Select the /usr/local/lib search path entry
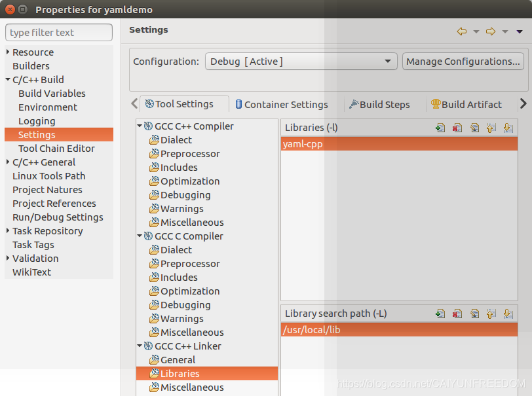Screen dimensions: 532x396 point(400,330)
